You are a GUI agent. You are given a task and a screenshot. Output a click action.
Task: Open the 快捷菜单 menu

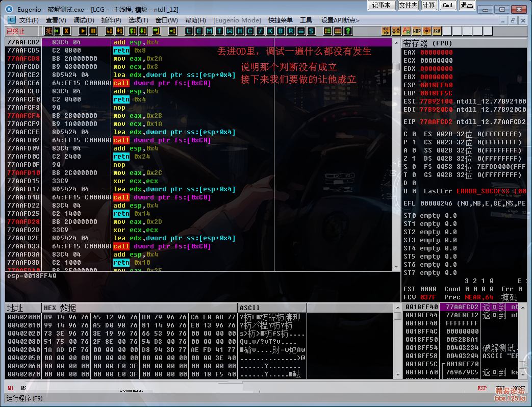tap(280, 20)
